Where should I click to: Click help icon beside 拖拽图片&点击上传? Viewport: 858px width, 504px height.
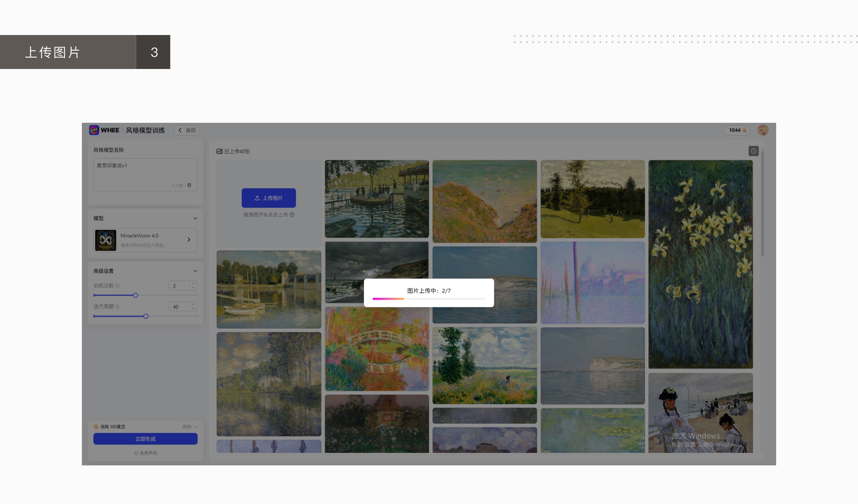pyautogui.click(x=292, y=214)
